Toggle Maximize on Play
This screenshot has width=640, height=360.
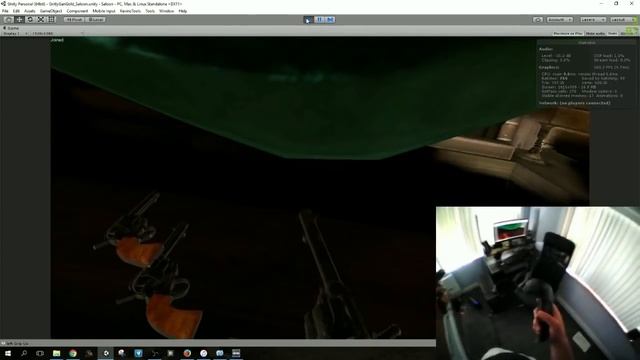tap(568, 33)
